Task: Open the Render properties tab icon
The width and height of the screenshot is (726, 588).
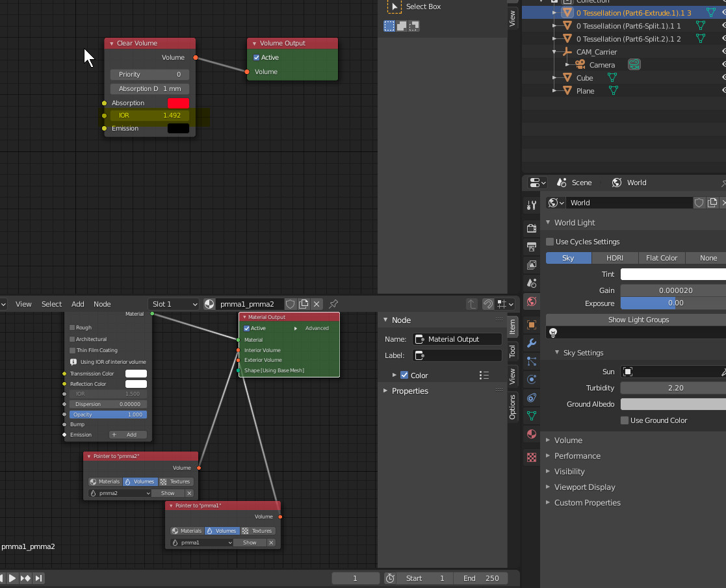Action: tap(532, 228)
